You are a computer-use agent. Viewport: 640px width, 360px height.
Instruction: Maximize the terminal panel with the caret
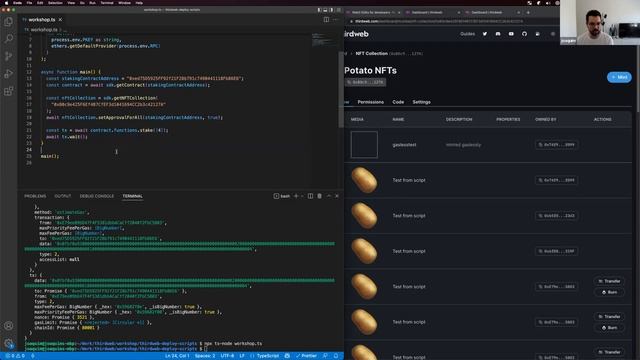point(329,196)
